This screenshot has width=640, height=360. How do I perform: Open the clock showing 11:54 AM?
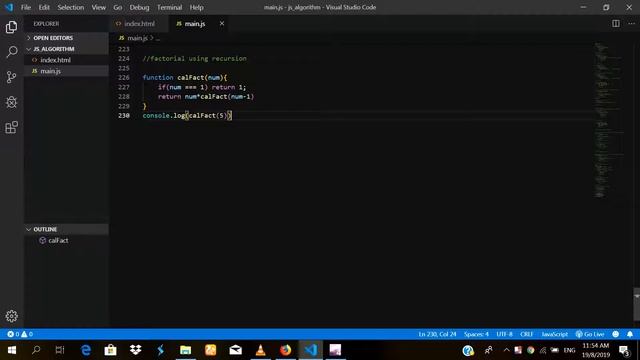click(596, 350)
